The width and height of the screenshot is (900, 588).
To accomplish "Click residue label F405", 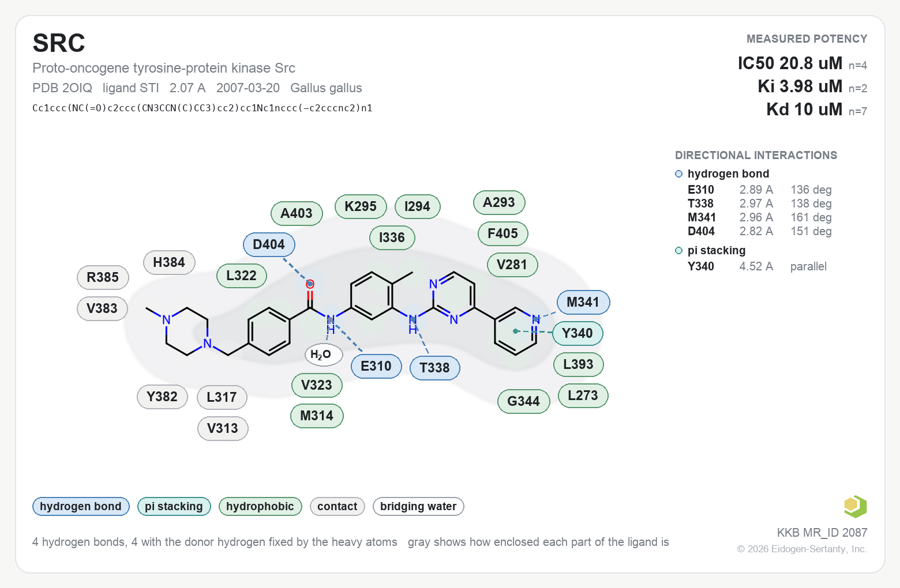I will pyautogui.click(x=503, y=233).
